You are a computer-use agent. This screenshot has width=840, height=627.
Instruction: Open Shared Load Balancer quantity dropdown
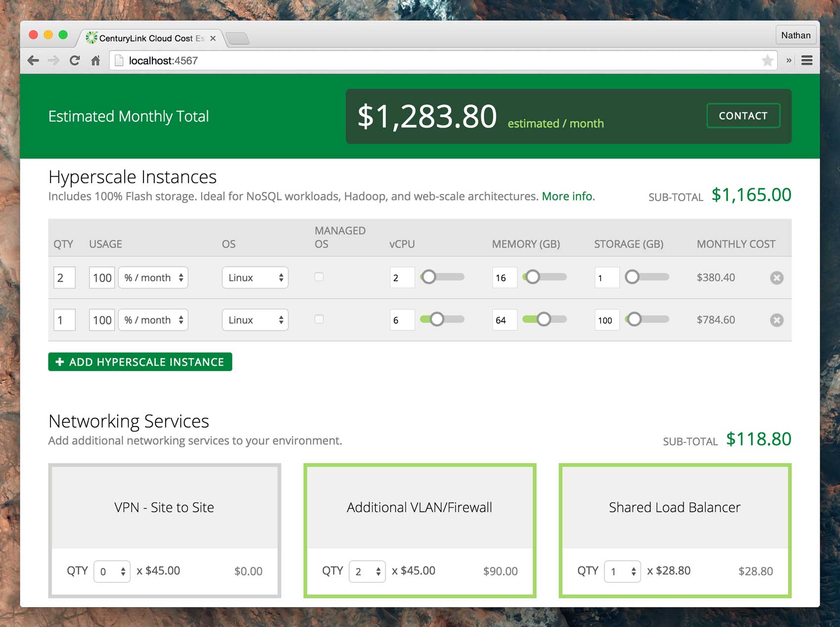[x=622, y=572]
